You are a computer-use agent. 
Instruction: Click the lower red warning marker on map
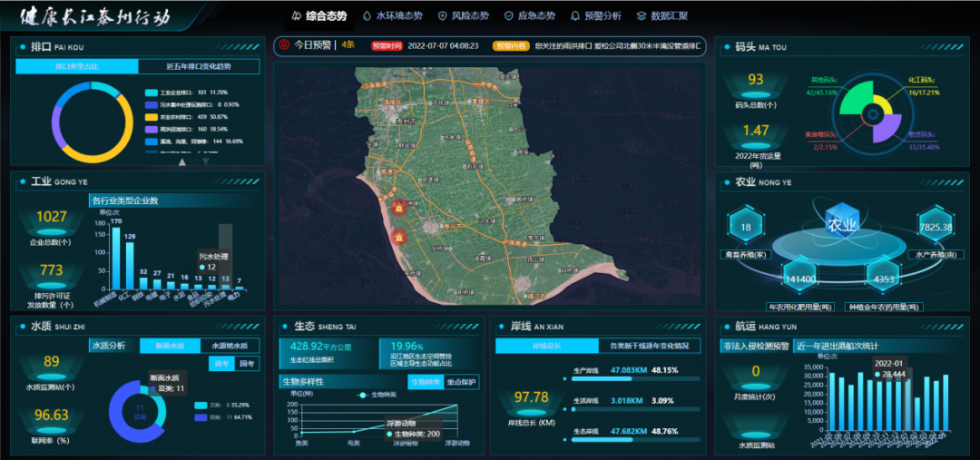(x=397, y=238)
